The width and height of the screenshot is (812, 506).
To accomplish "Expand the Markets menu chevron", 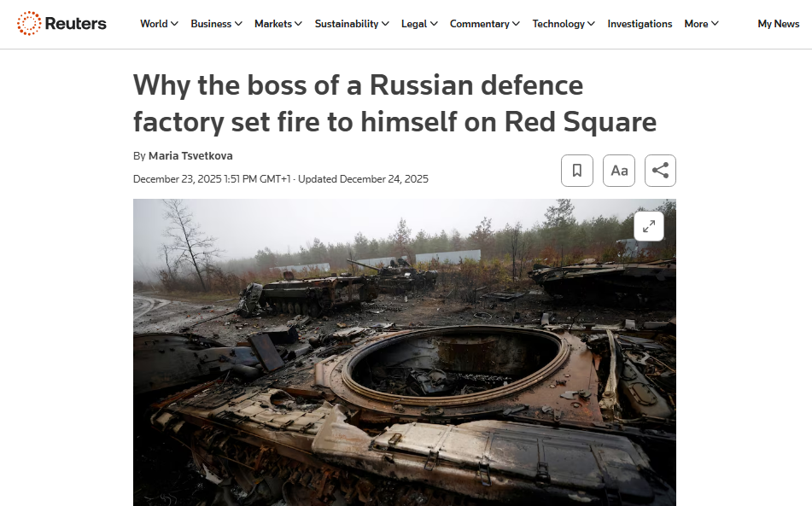I will coord(298,24).
